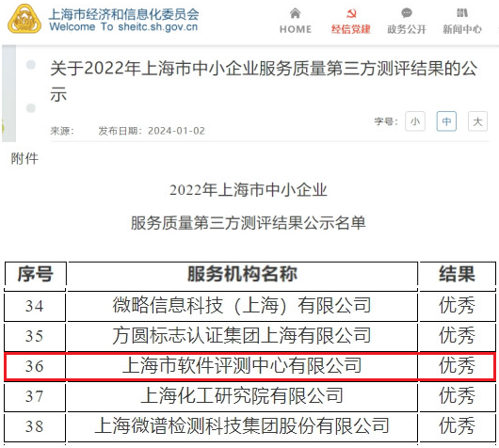Go to 政务公开 section
Screen dimensions: 499x448
click(x=407, y=21)
